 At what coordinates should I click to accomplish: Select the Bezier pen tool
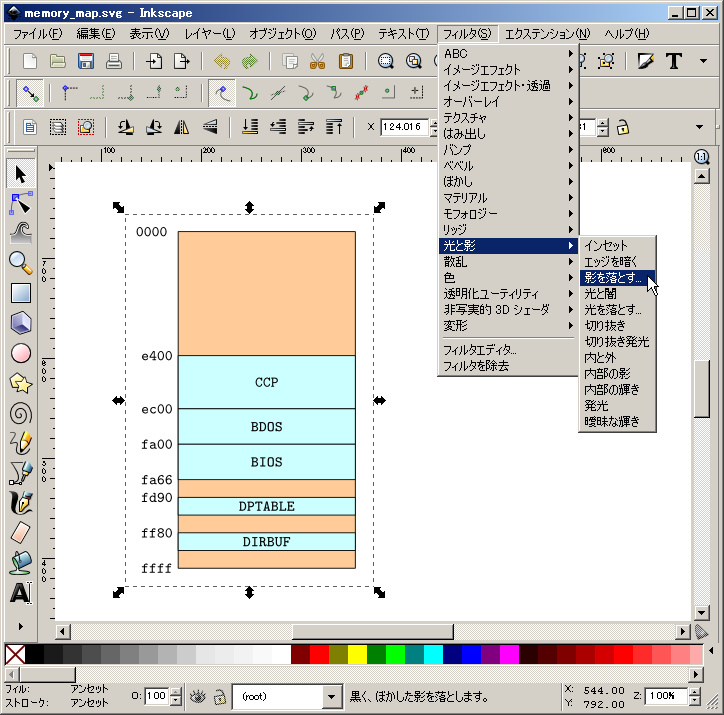click(20, 473)
